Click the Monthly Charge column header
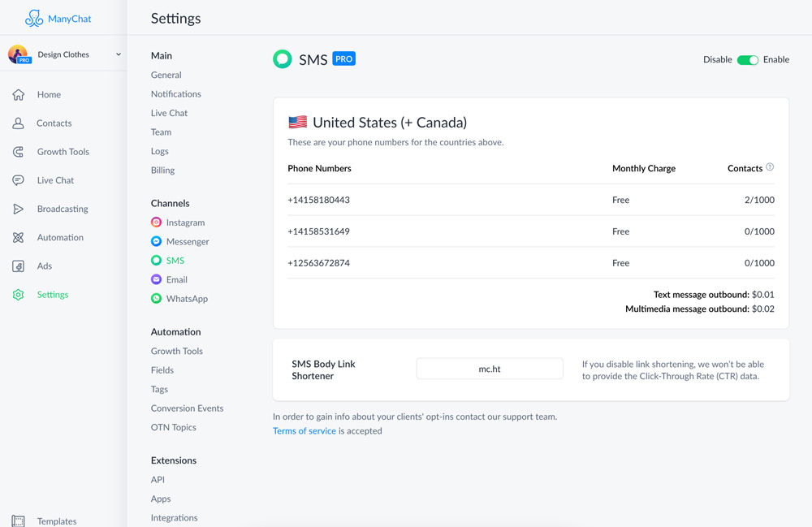 click(644, 168)
